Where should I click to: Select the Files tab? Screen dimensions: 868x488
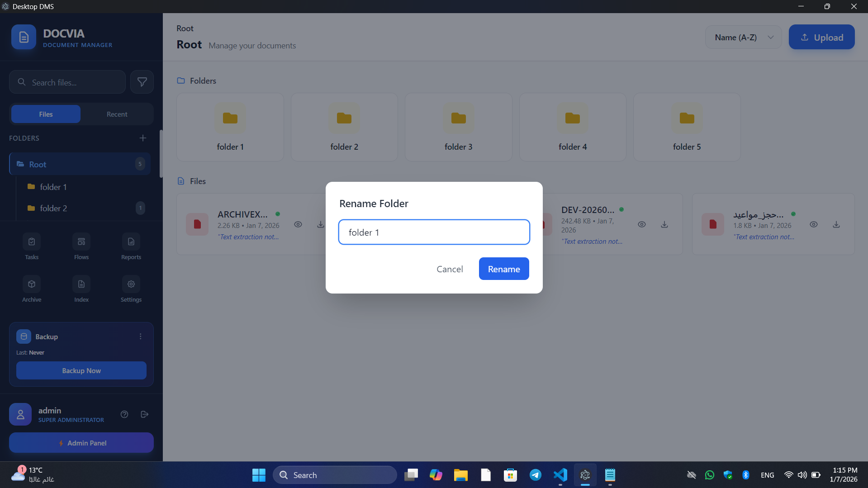tap(45, 114)
